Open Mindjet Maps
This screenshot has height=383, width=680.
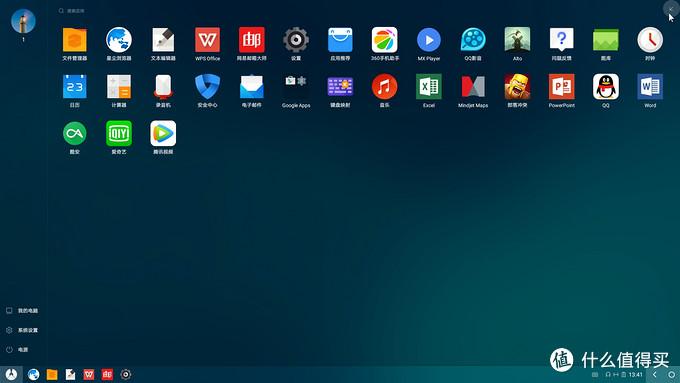[x=473, y=87]
